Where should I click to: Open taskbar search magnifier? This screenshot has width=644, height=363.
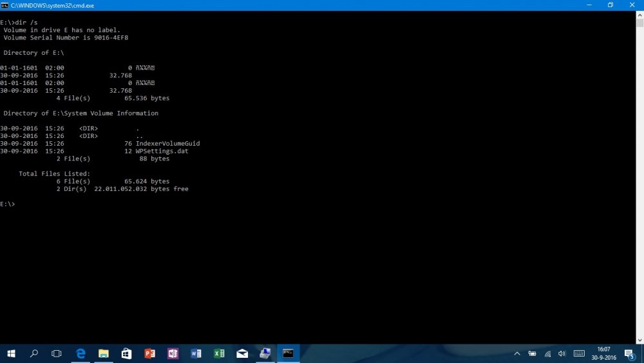[34, 353]
